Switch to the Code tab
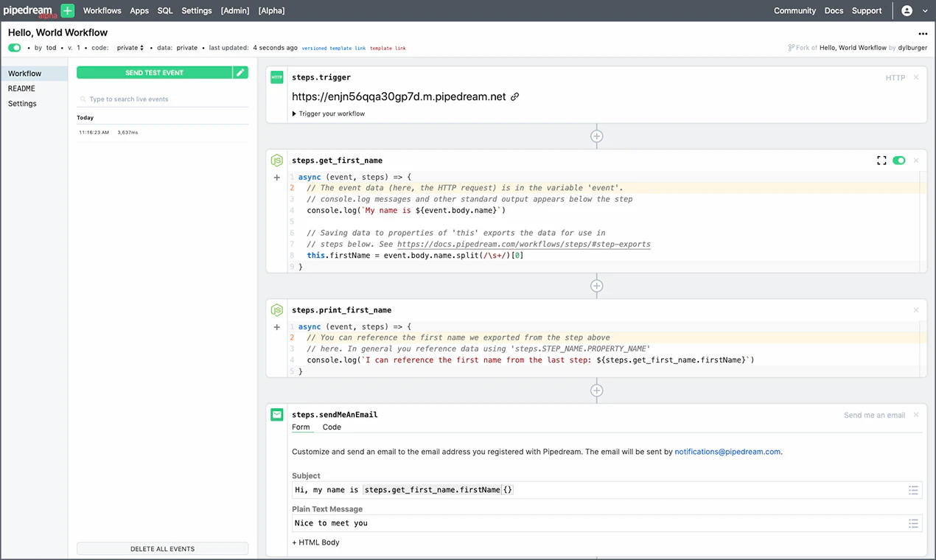936x560 pixels. click(332, 427)
